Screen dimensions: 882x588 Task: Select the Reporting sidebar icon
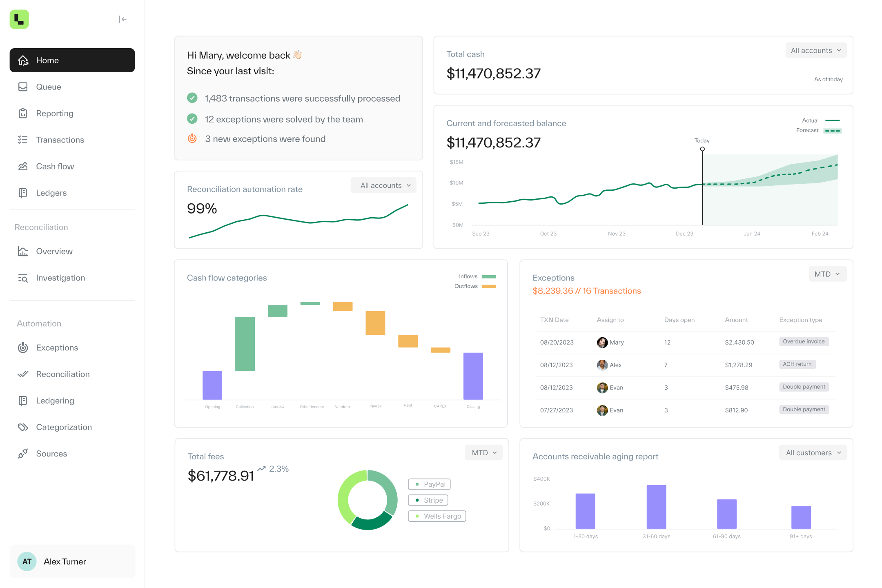23,113
